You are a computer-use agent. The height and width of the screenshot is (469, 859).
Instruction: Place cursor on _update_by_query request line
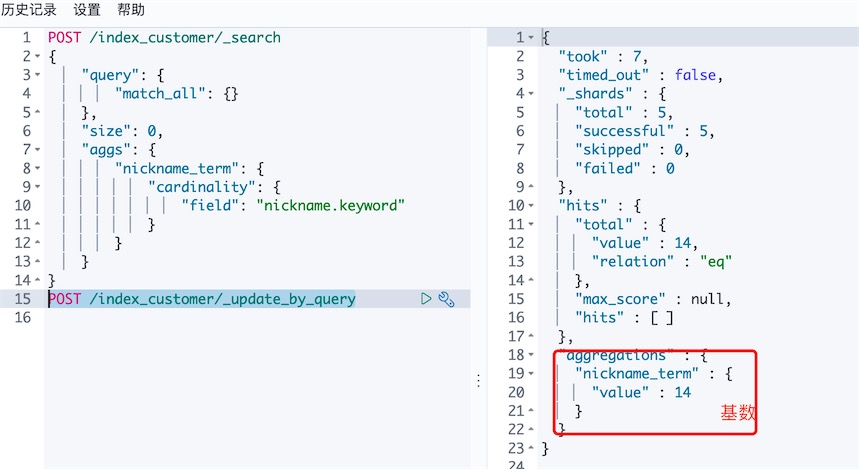point(202,299)
